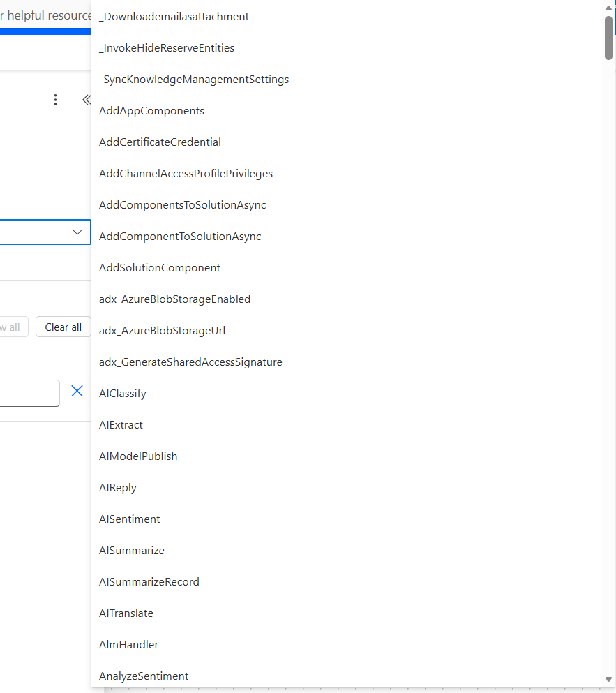Collapse the open dropdown via chevron arrow
Screen dimensions: 616x693
77,232
